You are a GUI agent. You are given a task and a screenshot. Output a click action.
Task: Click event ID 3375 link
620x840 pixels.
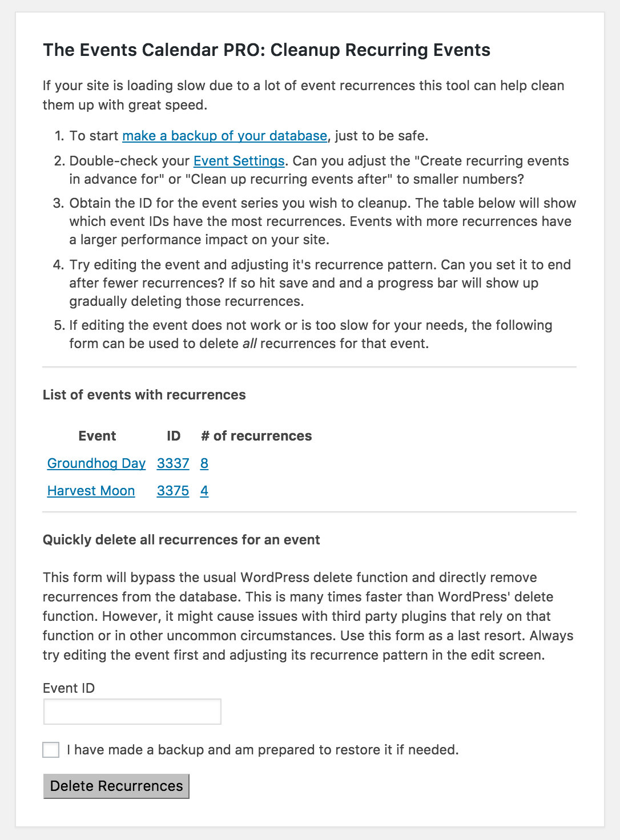[172, 491]
